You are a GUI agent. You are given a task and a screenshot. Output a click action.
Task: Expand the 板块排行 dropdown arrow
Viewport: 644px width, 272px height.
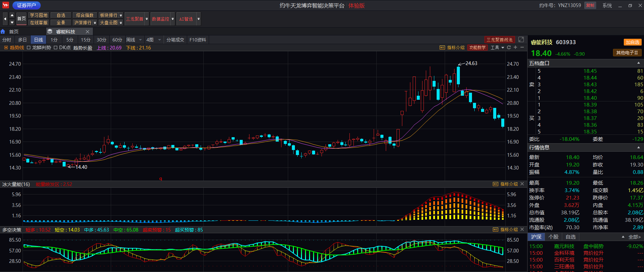point(121,16)
